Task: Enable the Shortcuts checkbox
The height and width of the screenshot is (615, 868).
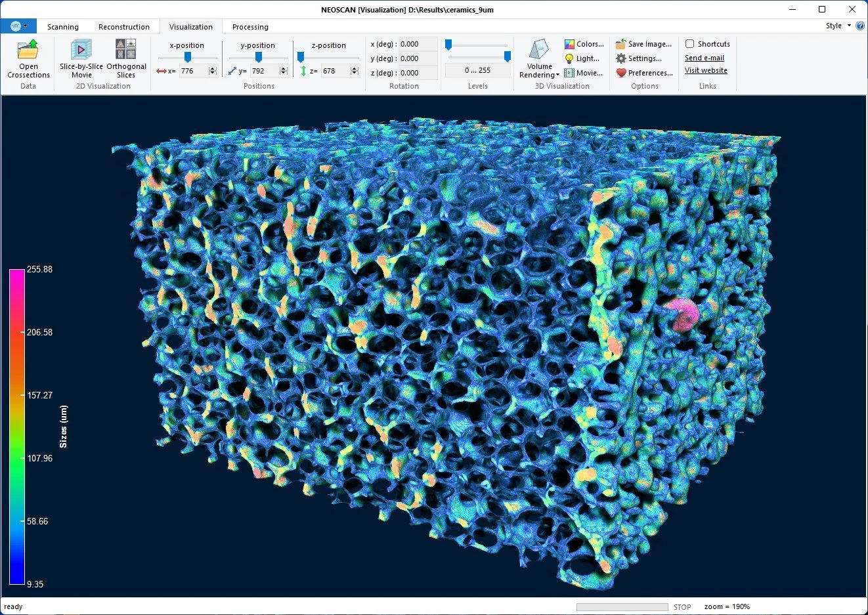Action: pyautogui.click(x=689, y=44)
